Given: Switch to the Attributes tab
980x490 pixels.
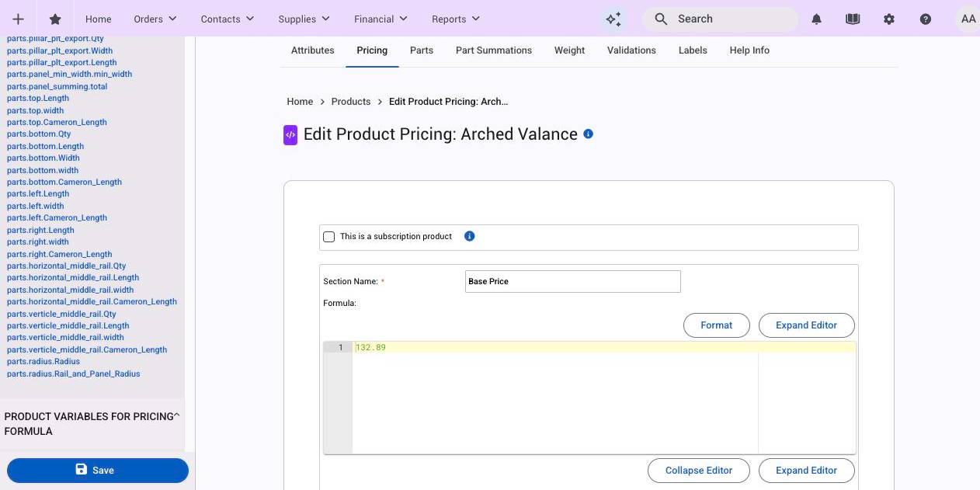Looking at the screenshot, I should (313, 50).
